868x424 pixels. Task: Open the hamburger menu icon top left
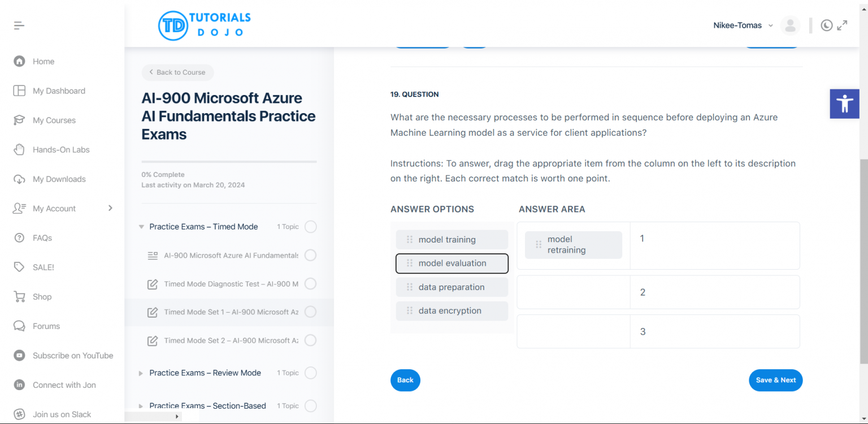click(x=19, y=25)
